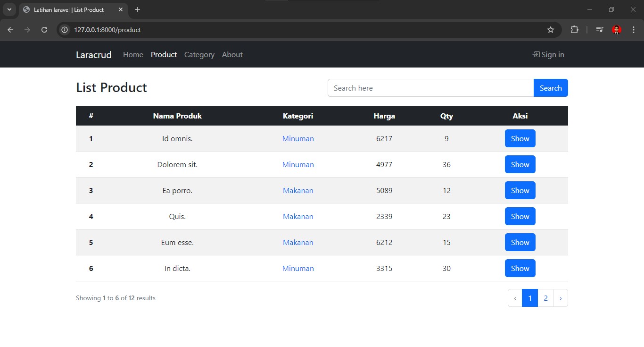Open Chrome three-dot menu
The image size is (644, 347).
pyautogui.click(x=633, y=30)
